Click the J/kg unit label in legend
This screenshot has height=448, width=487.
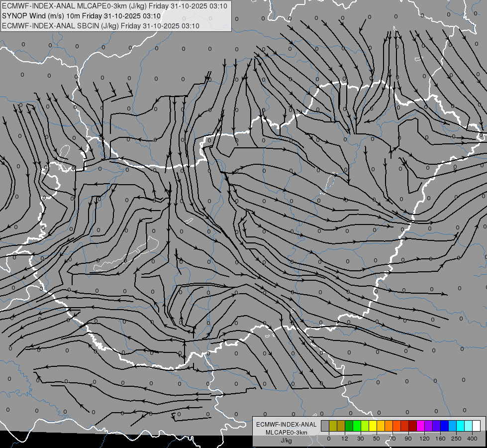287,441
